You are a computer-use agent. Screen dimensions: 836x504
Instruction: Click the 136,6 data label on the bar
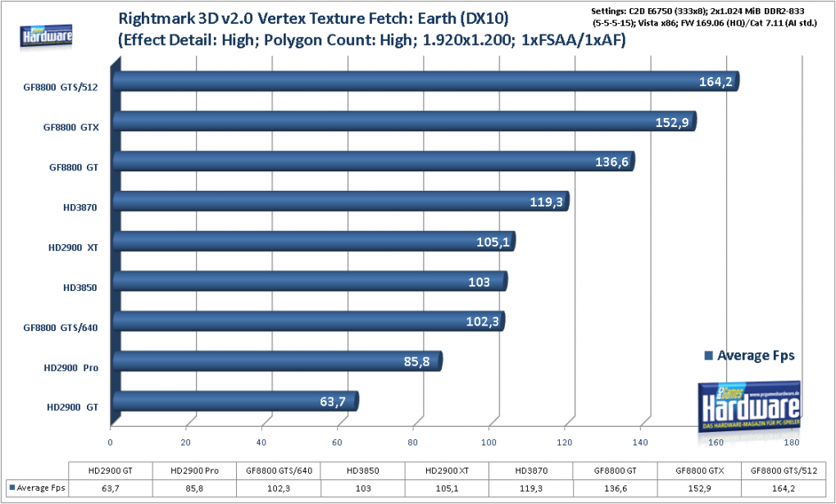coord(611,161)
